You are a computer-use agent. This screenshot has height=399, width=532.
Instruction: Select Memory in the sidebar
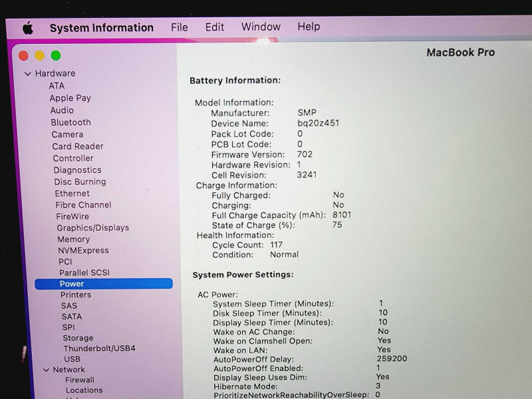[x=74, y=239]
